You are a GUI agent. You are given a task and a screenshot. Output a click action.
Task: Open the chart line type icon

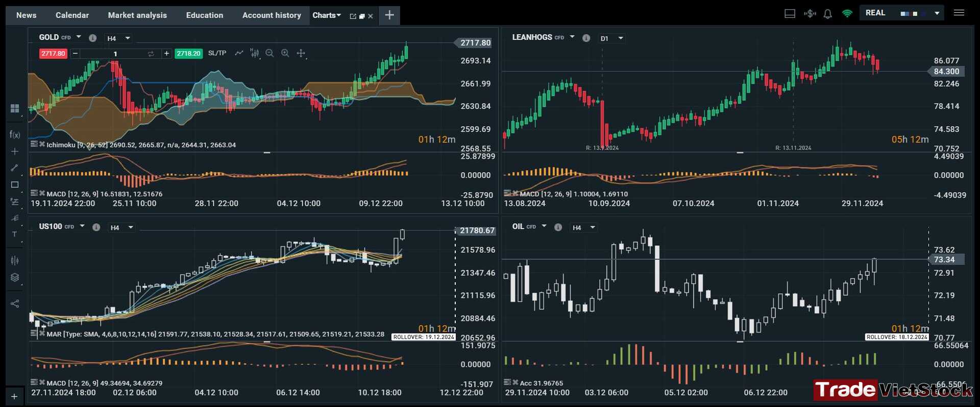pyautogui.click(x=239, y=53)
